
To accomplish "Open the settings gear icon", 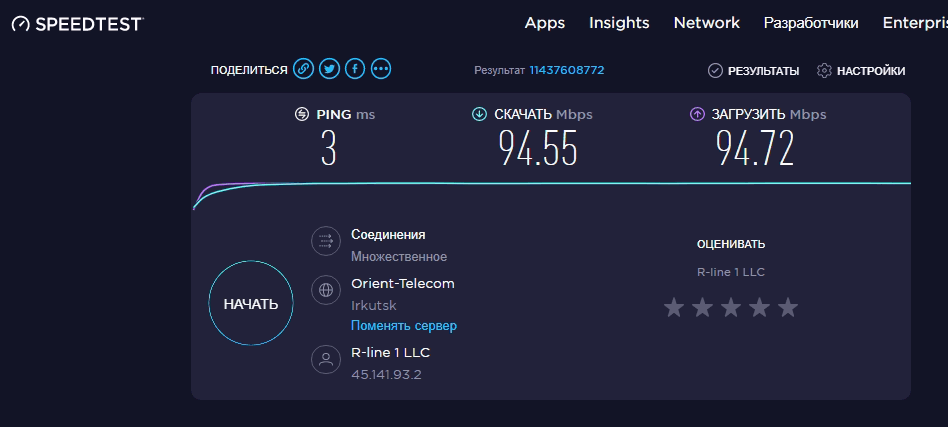I will pyautogui.click(x=824, y=70).
